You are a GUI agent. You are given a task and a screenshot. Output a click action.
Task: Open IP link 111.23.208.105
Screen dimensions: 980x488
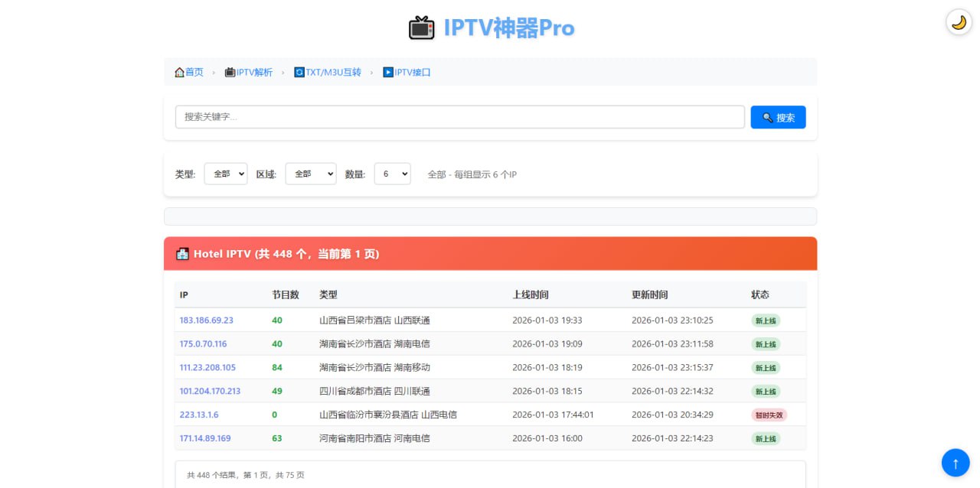click(x=207, y=368)
